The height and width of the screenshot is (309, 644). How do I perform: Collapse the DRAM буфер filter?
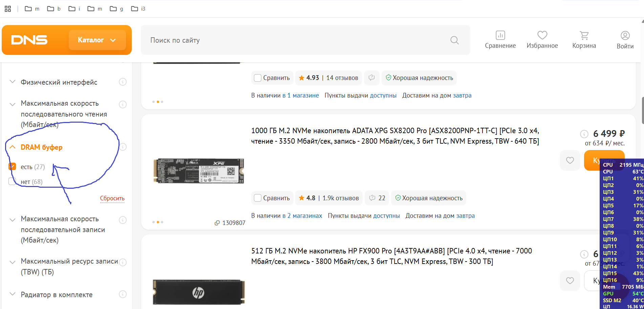click(13, 147)
